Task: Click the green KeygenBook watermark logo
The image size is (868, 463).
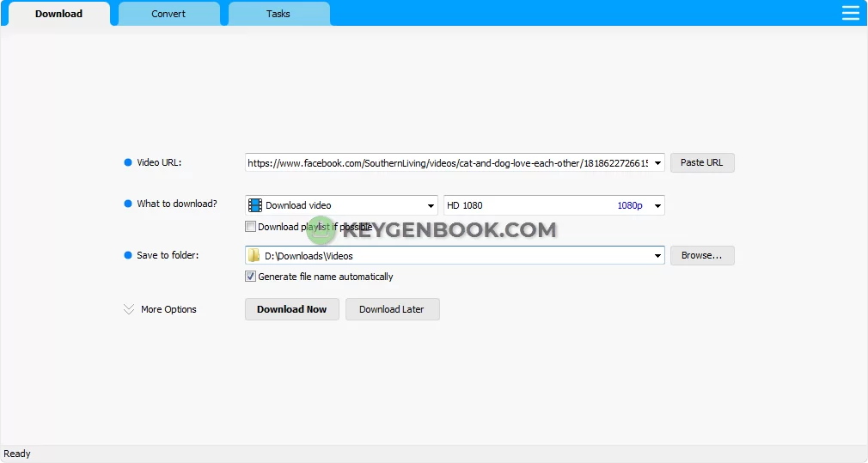Action: [320, 229]
